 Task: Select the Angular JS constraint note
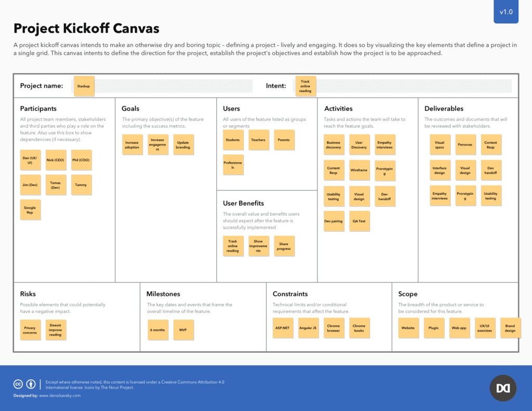(309, 328)
